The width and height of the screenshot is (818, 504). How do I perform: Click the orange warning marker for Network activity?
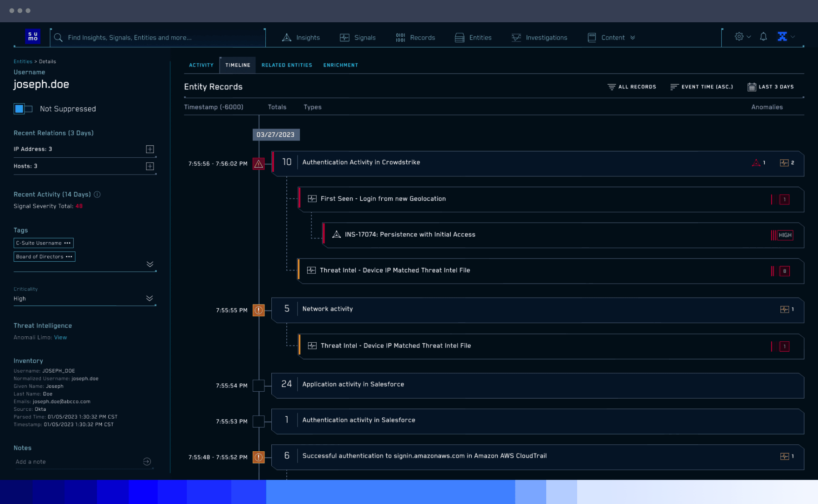tap(259, 310)
